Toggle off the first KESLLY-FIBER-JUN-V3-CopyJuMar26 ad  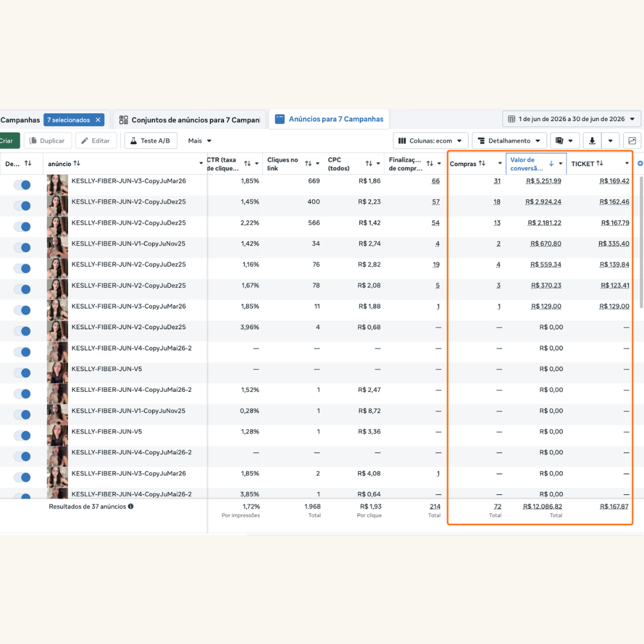[22, 185]
